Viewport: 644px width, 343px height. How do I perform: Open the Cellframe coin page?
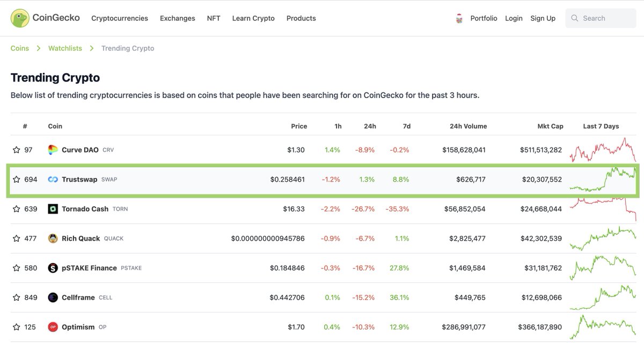[x=78, y=297]
